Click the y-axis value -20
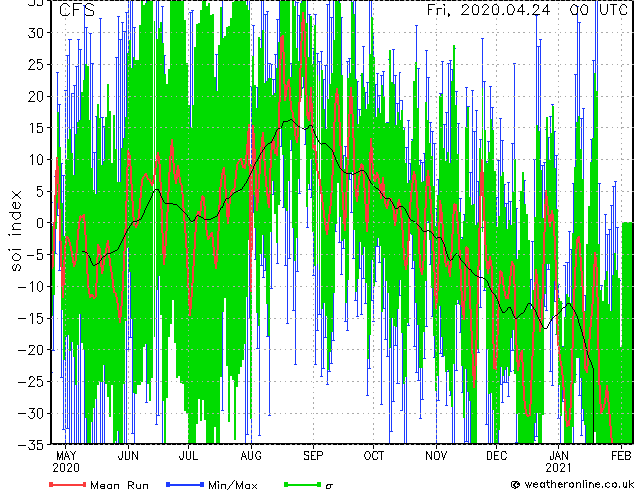The width and height of the screenshot is (634, 490). pos(32,350)
